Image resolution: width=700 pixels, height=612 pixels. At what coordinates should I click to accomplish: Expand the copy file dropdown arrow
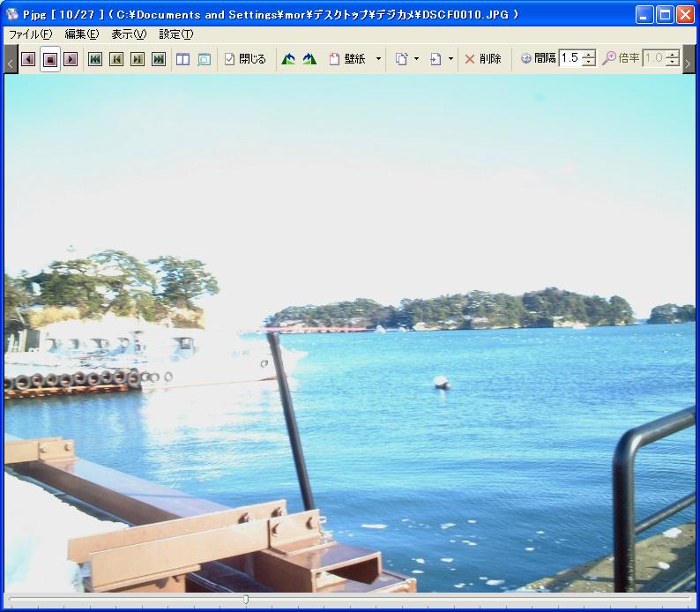tap(416, 59)
